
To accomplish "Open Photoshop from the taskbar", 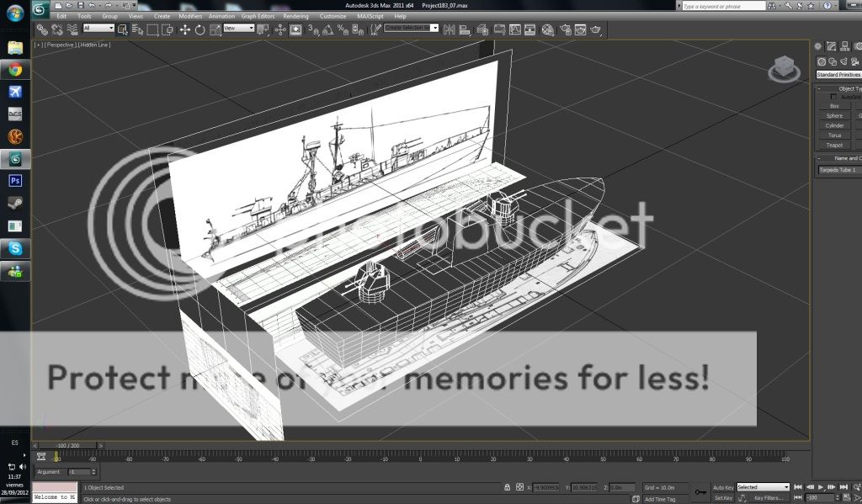I will 15,180.
